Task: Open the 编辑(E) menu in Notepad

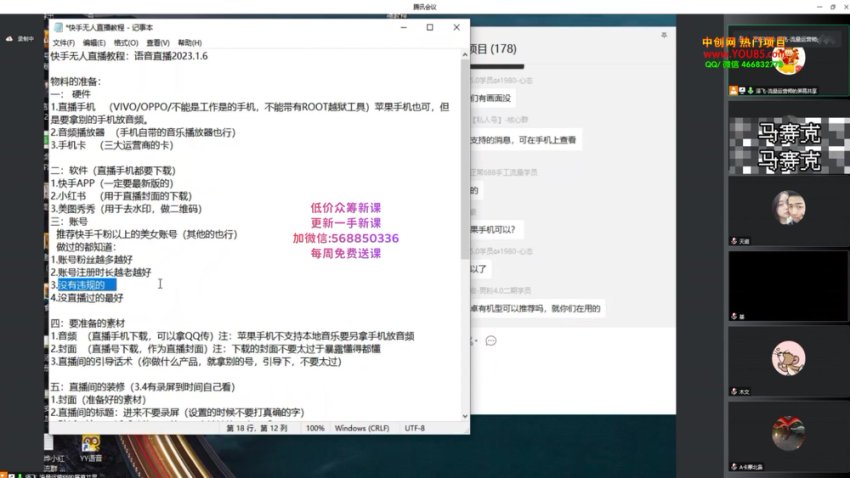Action: [94, 43]
